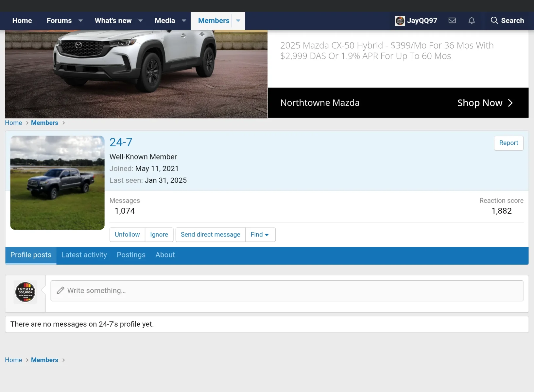Click the Ignore button

[x=159, y=235]
